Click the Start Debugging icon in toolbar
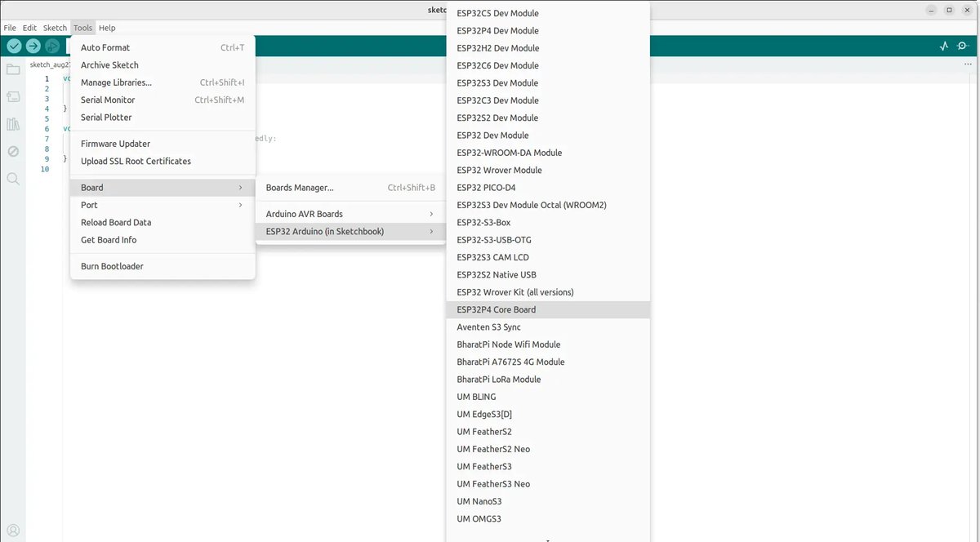The width and height of the screenshot is (980, 542). (52, 46)
